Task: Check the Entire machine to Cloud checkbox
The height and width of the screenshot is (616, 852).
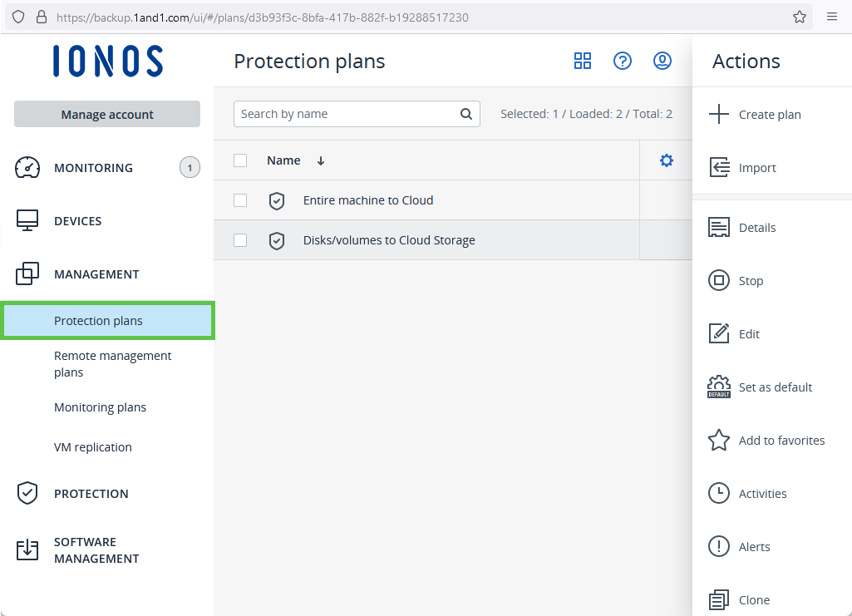Action: (240, 200)
